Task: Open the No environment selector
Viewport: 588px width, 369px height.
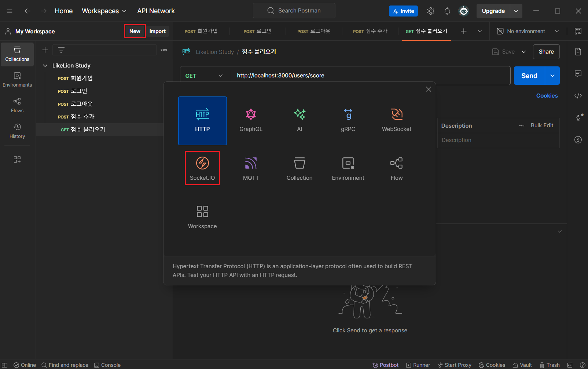Action: pos(528,31)
